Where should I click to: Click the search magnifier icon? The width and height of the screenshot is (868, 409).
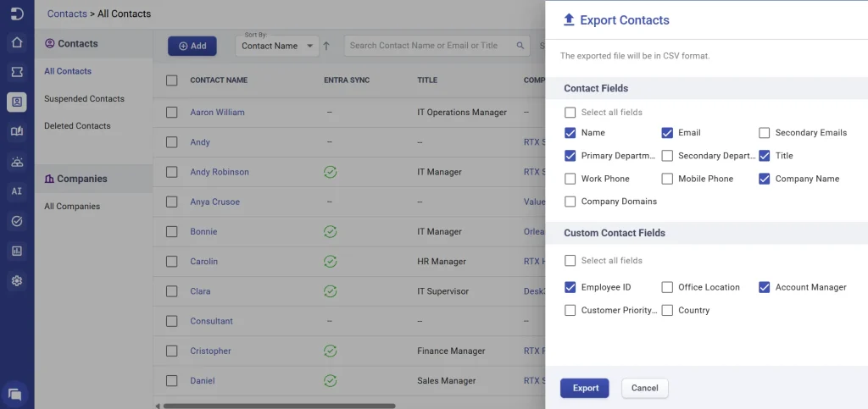(520, 46)
